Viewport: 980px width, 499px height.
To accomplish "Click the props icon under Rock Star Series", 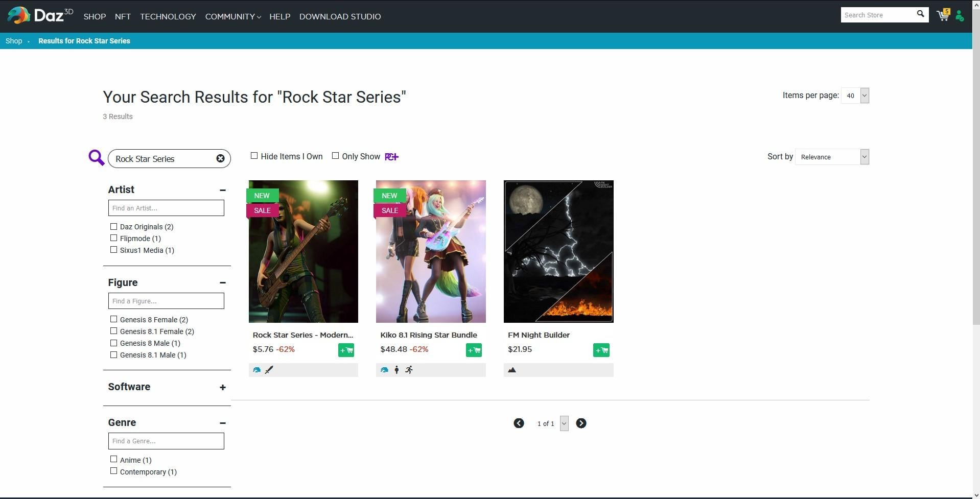I will pyautogui.click(x=269, y=370).
